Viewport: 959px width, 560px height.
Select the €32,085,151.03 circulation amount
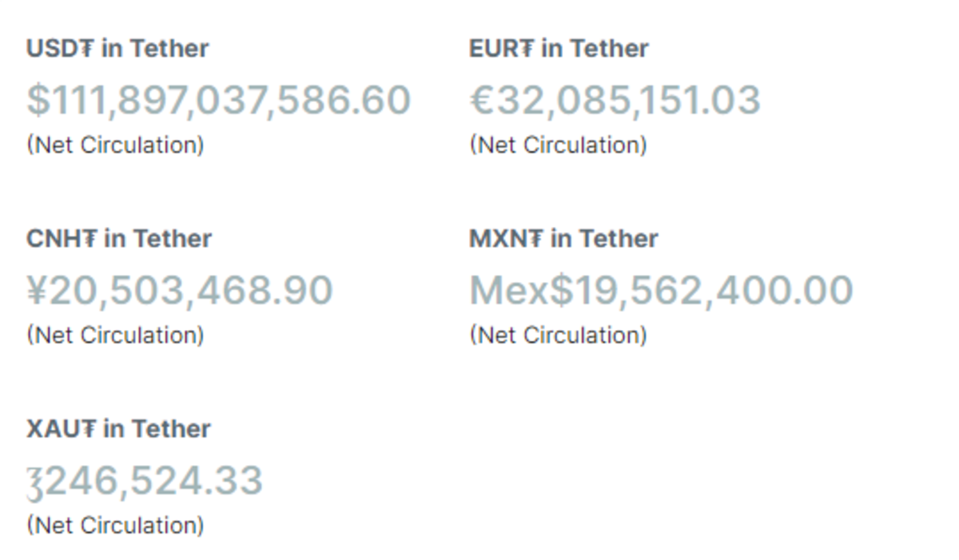pyautogui.click(x=615, y=100)
